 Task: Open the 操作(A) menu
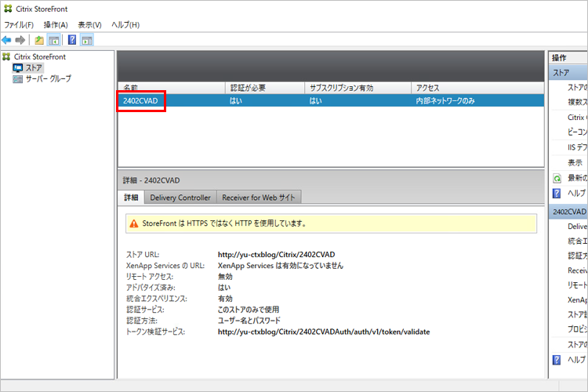(x=56, y=25)
